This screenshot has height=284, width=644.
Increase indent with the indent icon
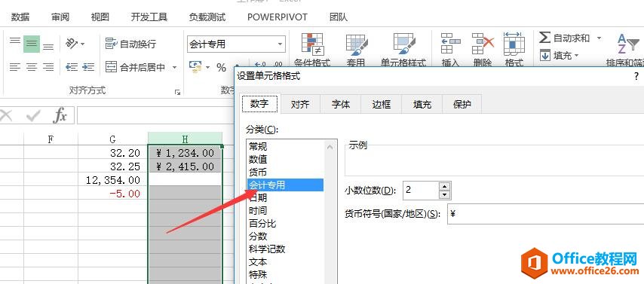88,67
